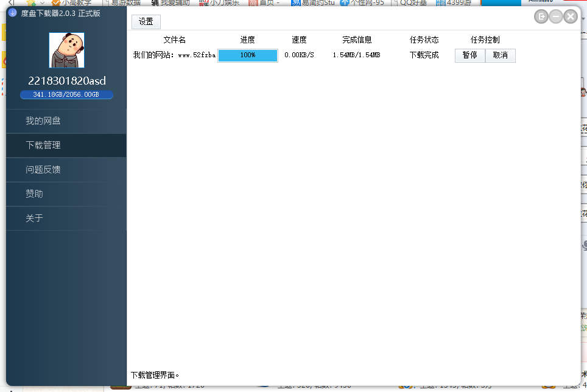Click the 速度 column header
Viewport: 587px width, 392px height.
click(x=299, y=40)
